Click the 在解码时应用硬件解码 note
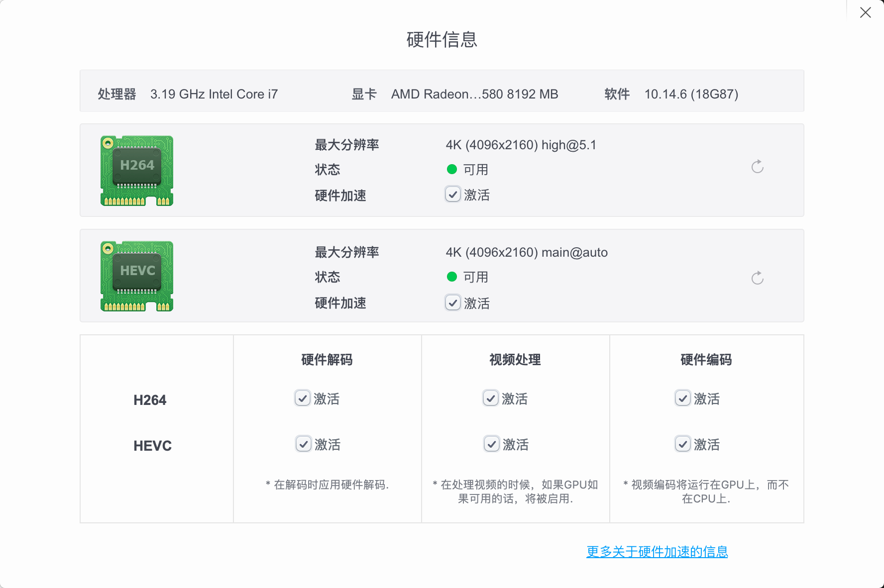 [327, 485]
